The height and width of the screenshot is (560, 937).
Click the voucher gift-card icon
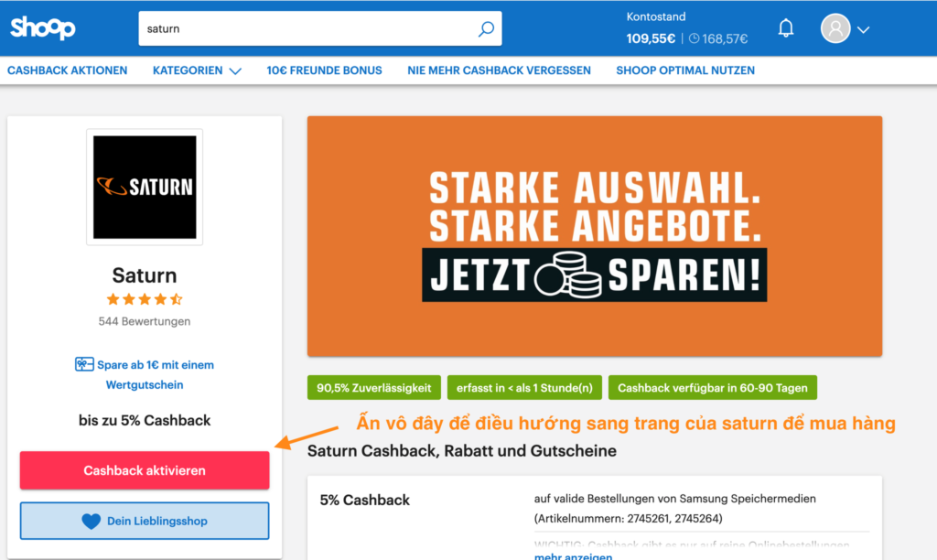tap(84, 364)
